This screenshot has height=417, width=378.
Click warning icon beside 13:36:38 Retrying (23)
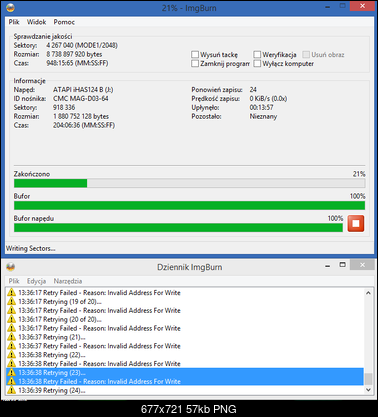pyautogui.click(x=11, y=372)
